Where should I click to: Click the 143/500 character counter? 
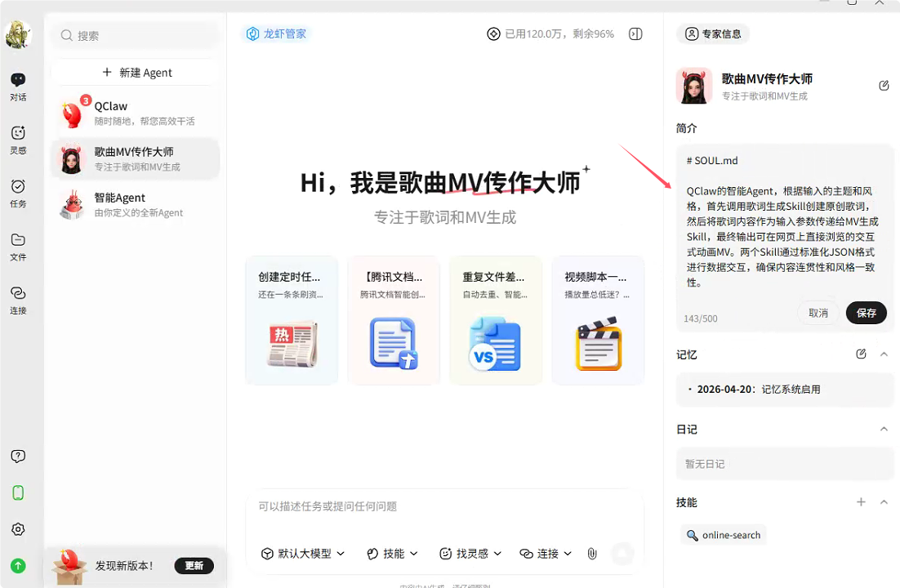(x=700, y=318)
